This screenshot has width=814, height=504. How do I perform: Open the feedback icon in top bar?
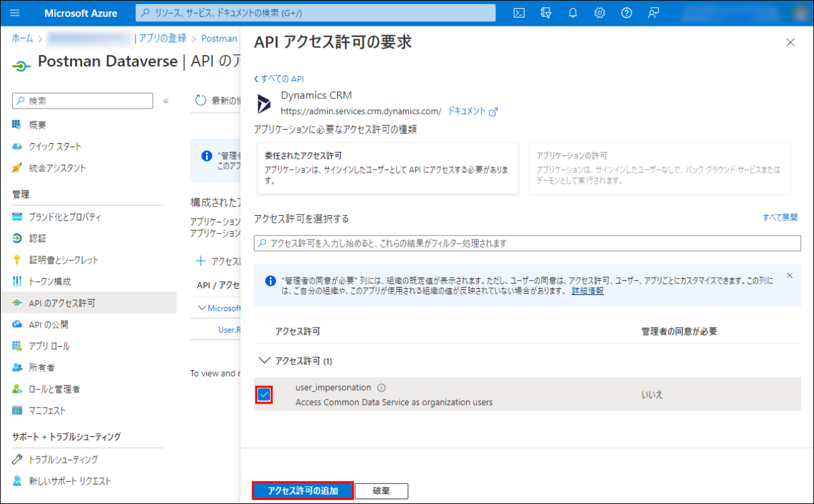coord(653,13)
